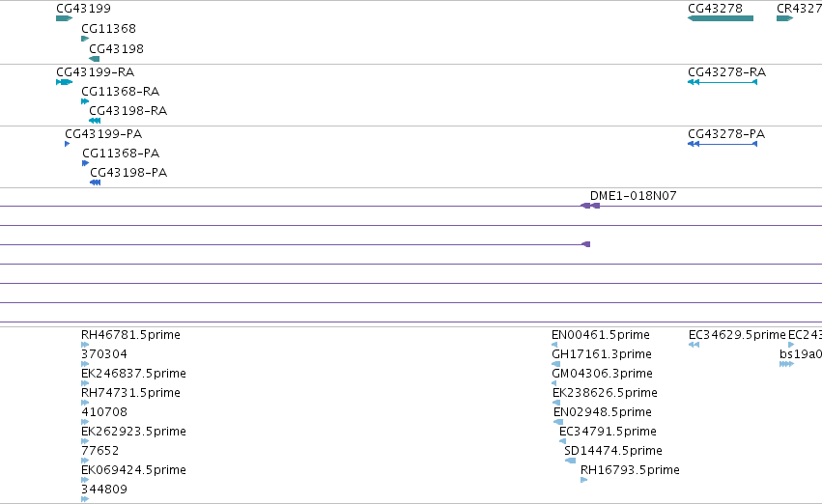Select the CG43278-PA protein feature
The height and width of the screenshot is (504, 822).
[x=723, y=144]
